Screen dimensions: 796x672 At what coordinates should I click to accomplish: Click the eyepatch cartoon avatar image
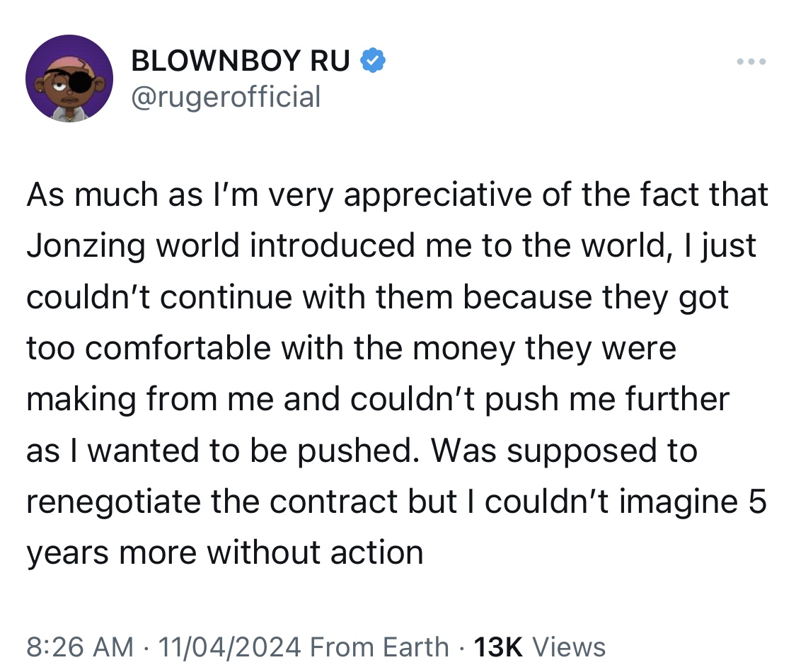click(69, 78)
